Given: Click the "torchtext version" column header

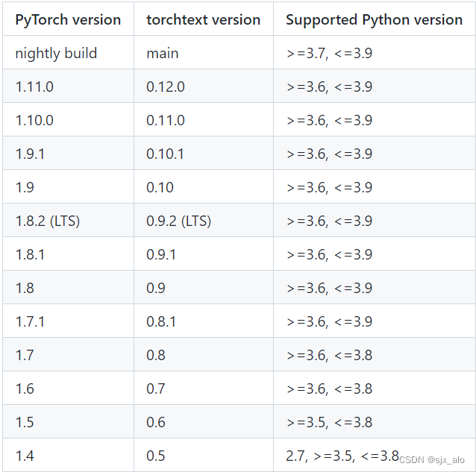Looking at the screenshot, I should (204, 20).
